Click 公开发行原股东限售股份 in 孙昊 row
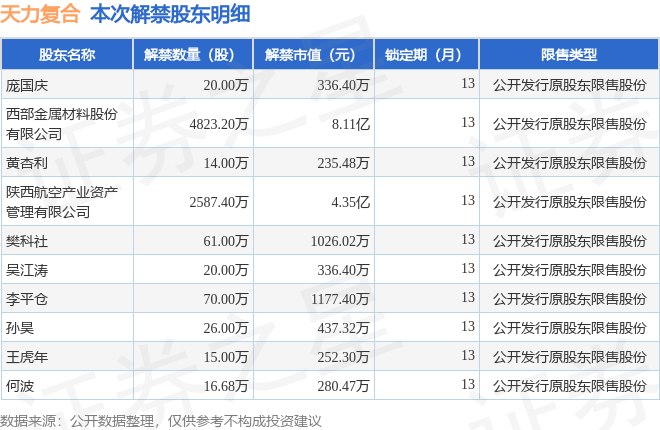The image size is (660, 430). (570, 328)
